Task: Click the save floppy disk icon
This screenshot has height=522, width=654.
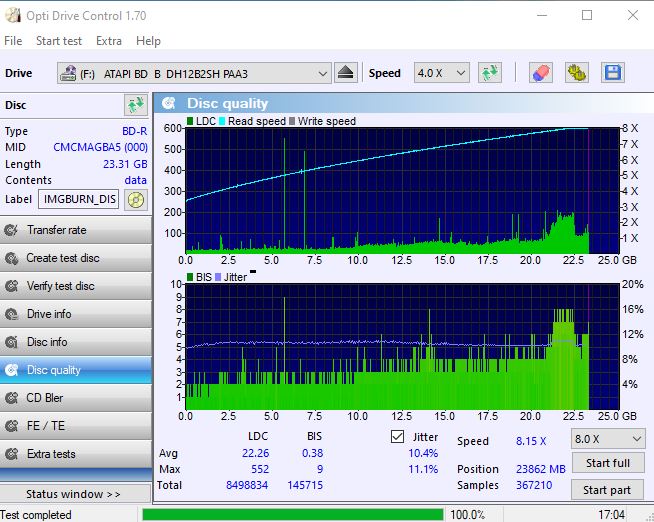Action: [612, 73]
